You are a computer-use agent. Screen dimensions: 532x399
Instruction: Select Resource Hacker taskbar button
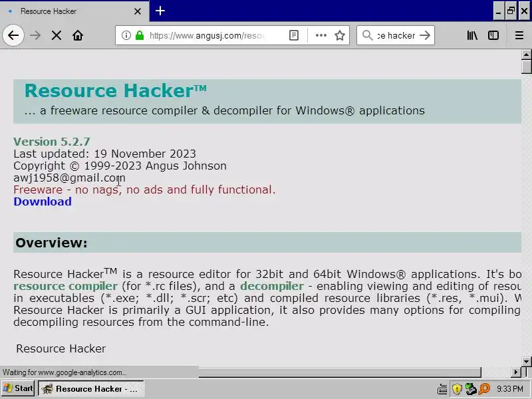pyautogui.click(x=91, y=388)
